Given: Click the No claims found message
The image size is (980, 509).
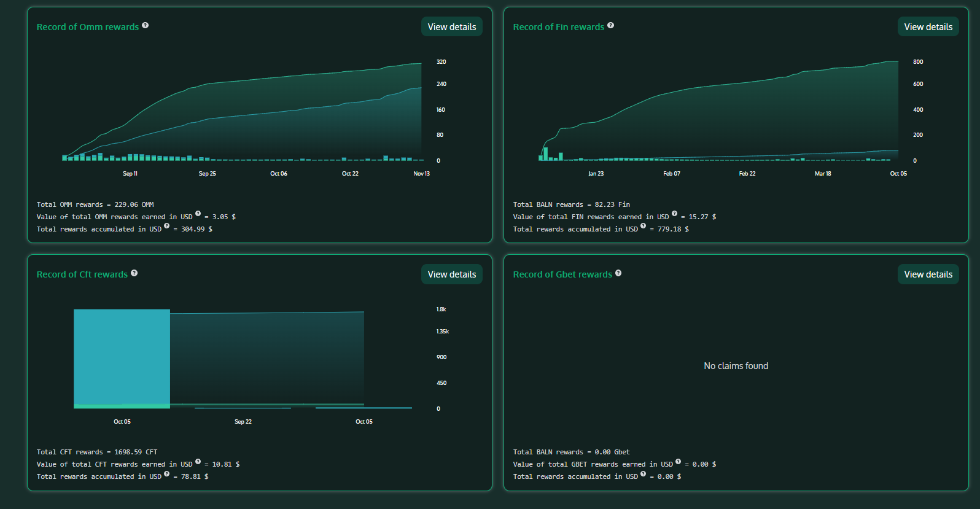Looking at the screenshot, I should (736, 366).
